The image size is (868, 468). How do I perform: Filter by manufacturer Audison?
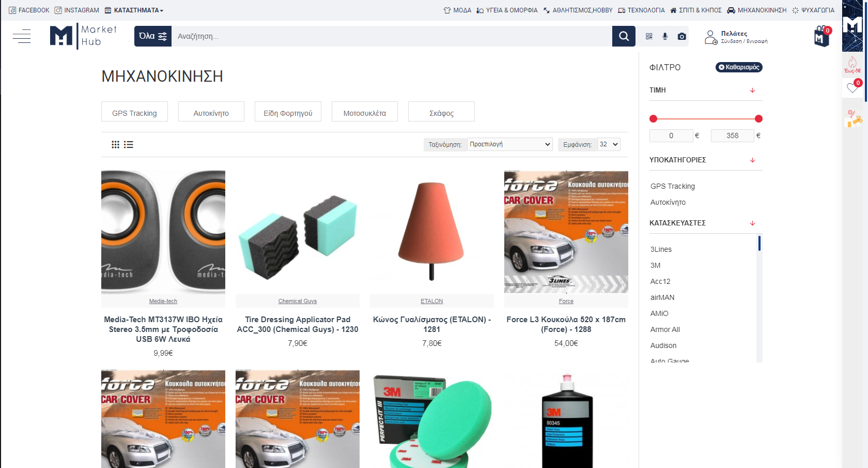click(663, 345)
